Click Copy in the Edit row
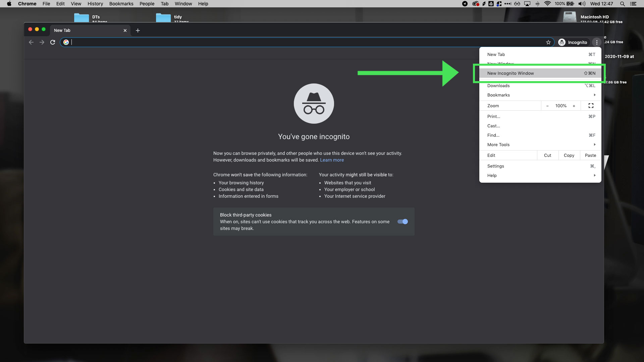The height and width of the screenshot is (362, 644). pyautogui.click(x=569, y=156)
